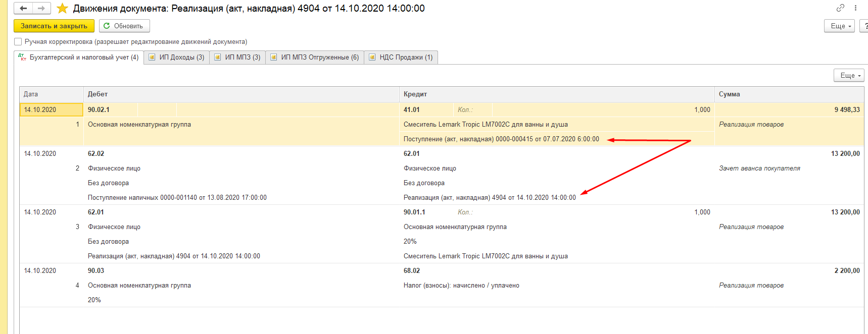Click the question mark help button
The height and width of the screenshot is (334, 868).
[x=864, y=26]
